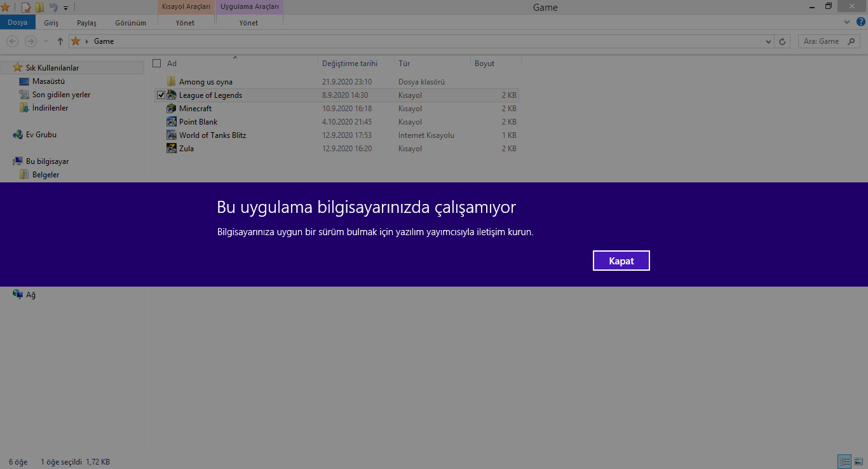Click the Properties icon in quick access toolbar
The height and width of the screenshot is (469, 868).
click(x=26, y=8)
